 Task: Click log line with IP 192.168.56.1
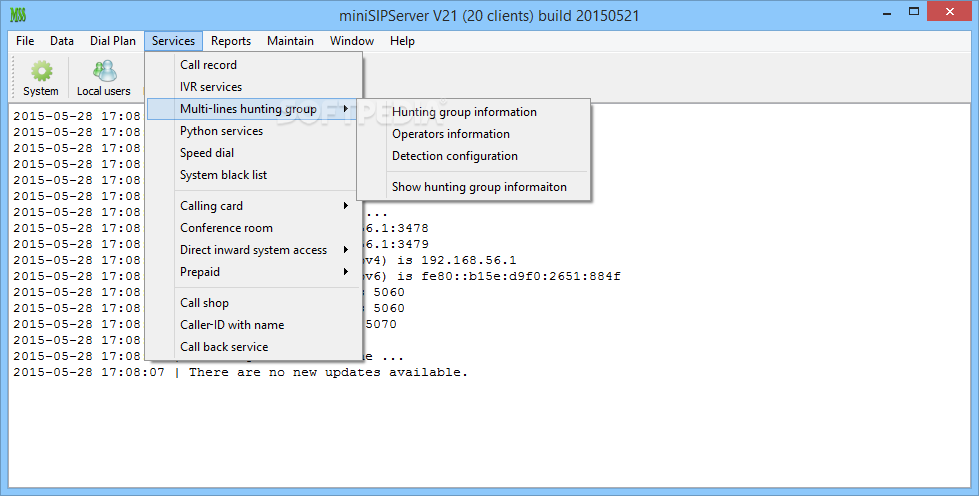coord(438,260)
